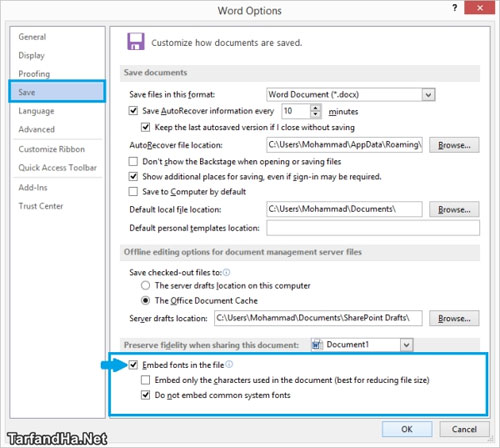Browse for AutoRecover file location
This screenshot has width=500, height=448.
454,145
